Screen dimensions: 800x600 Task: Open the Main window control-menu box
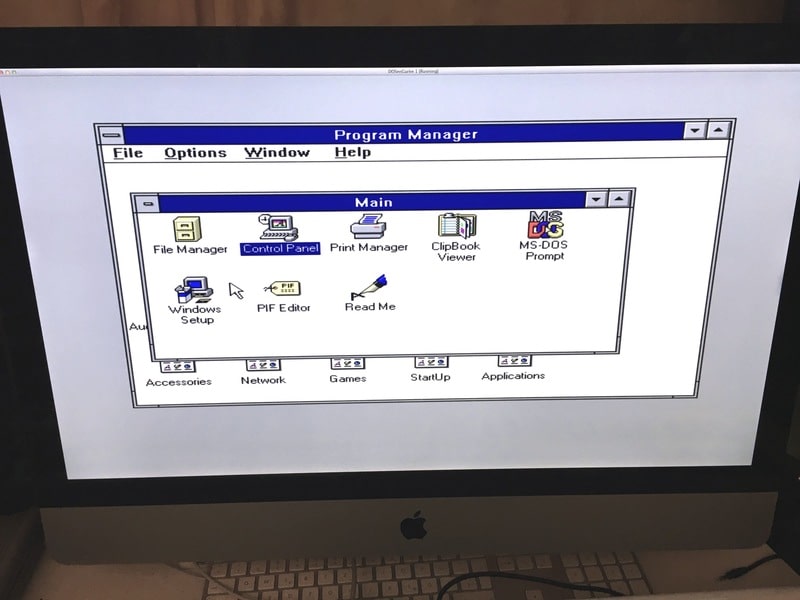(x=147, y=204)
